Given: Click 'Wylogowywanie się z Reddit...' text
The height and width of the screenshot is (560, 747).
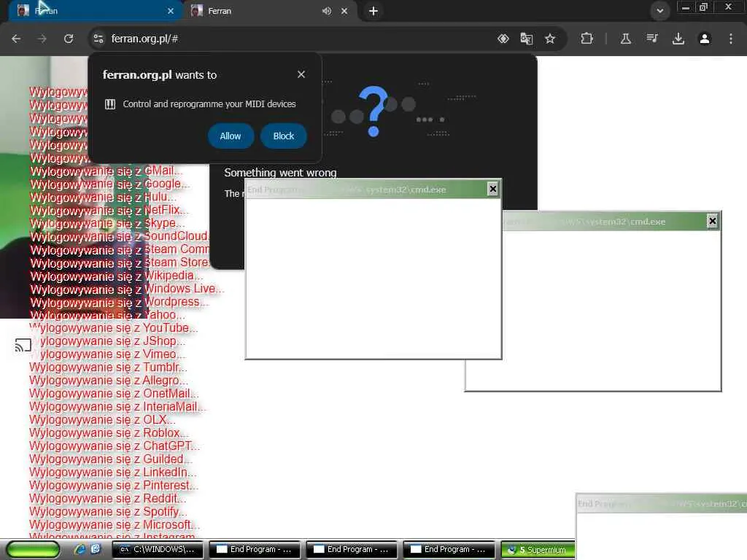Looking at the screenshot, I should 108,499.
